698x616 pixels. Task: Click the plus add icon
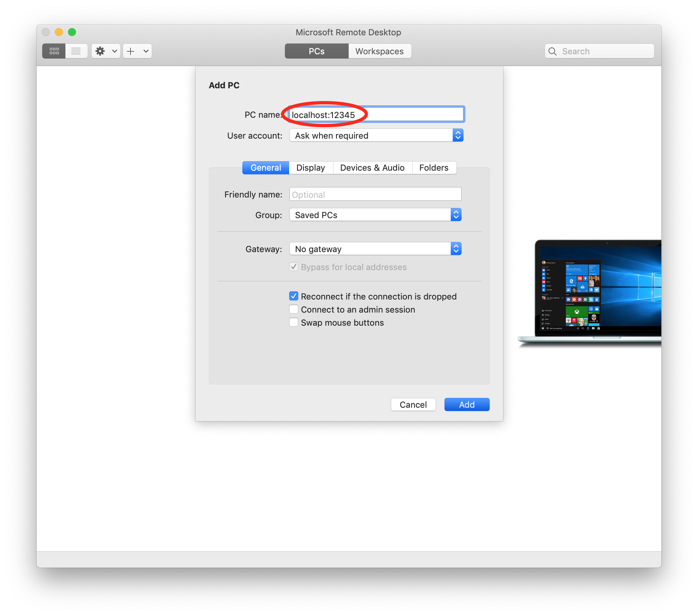pyautogui.click(x=131, y=51)
